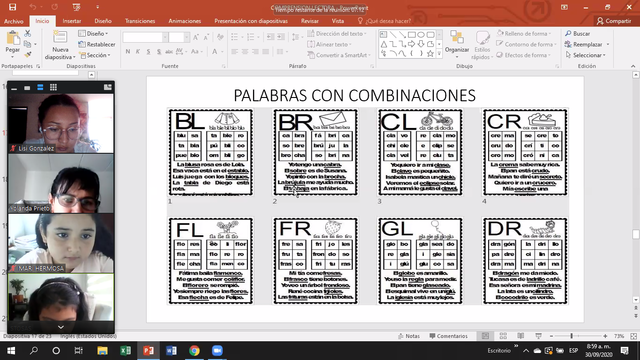The width and height of the screenshot is (640, 360).
Task: Click Fit slide to window icon
Action: [x=633, y=336]
